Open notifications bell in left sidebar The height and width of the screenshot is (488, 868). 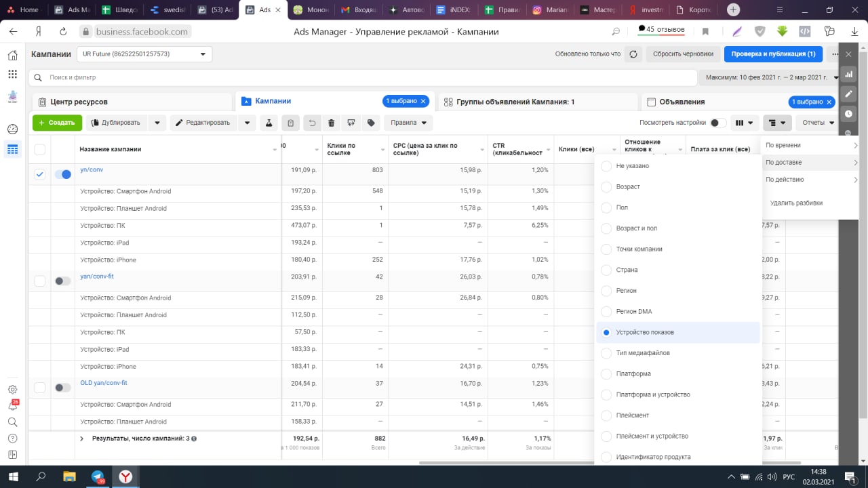[12, 405]
